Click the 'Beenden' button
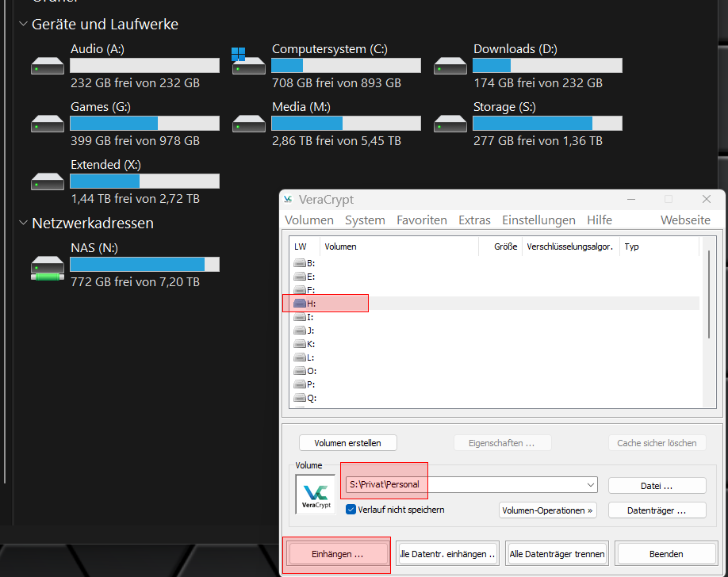Viewport: 728px width, 577px height. click(x=666, y=554)
